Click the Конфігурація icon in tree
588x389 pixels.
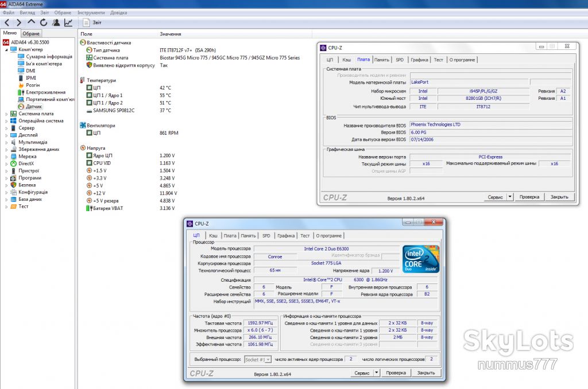[x=14, y=192]
